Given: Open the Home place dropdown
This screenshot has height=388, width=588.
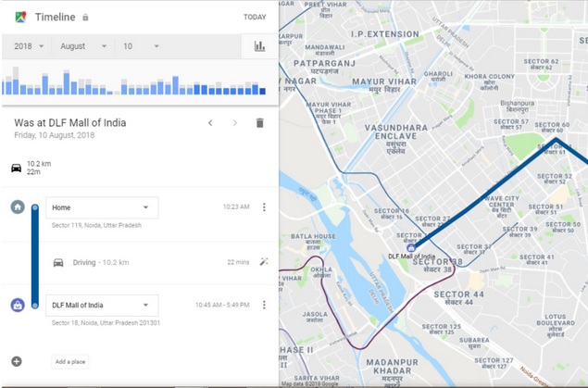Looking at the screenshot, I should 102,207.
